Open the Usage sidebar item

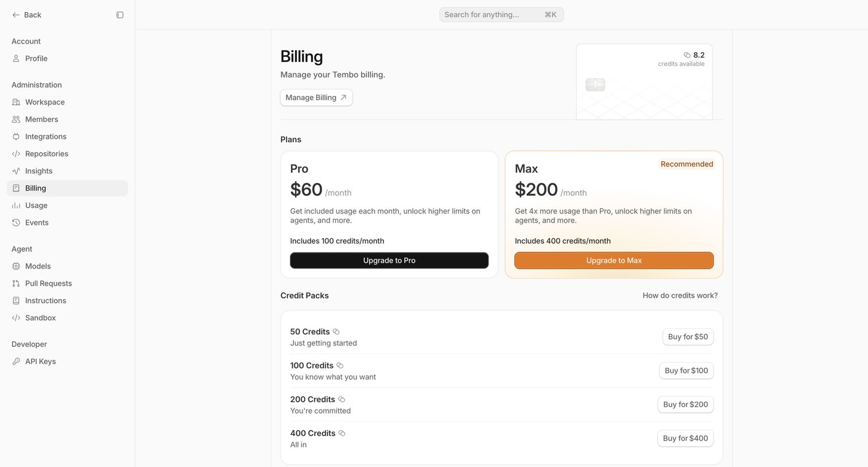point(67,205)
